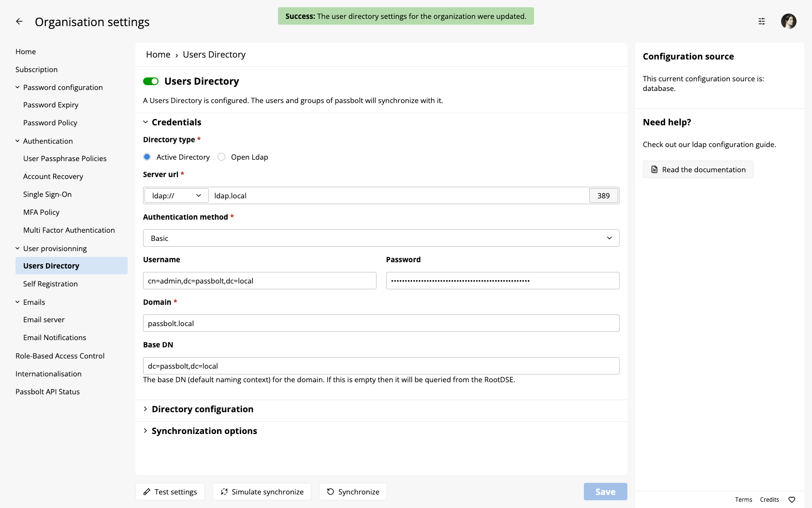Go to Home in the sidebar
812x508 pixels.
pyautogui.click(x=26, y=52)
